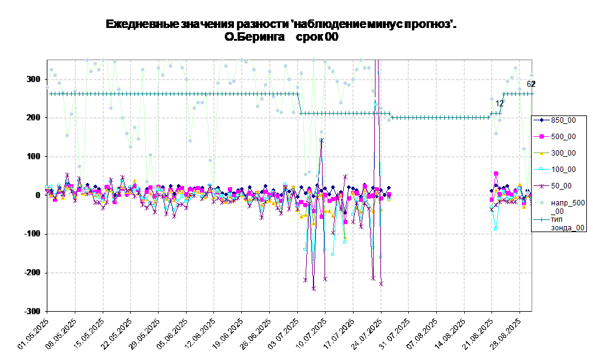Select the 500_00 legend entry label
The height and width of the screenshot is (364, 593).
[563, 137]
